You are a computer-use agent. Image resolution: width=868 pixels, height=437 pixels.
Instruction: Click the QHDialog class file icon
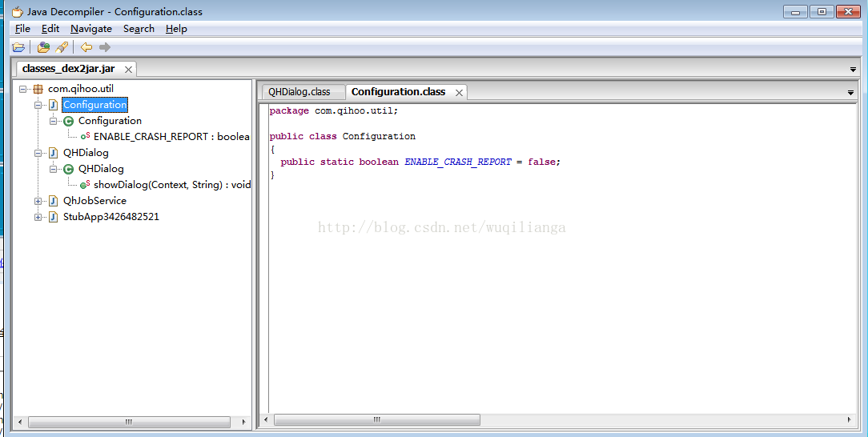pyautogui.click(x=53, y=153)
